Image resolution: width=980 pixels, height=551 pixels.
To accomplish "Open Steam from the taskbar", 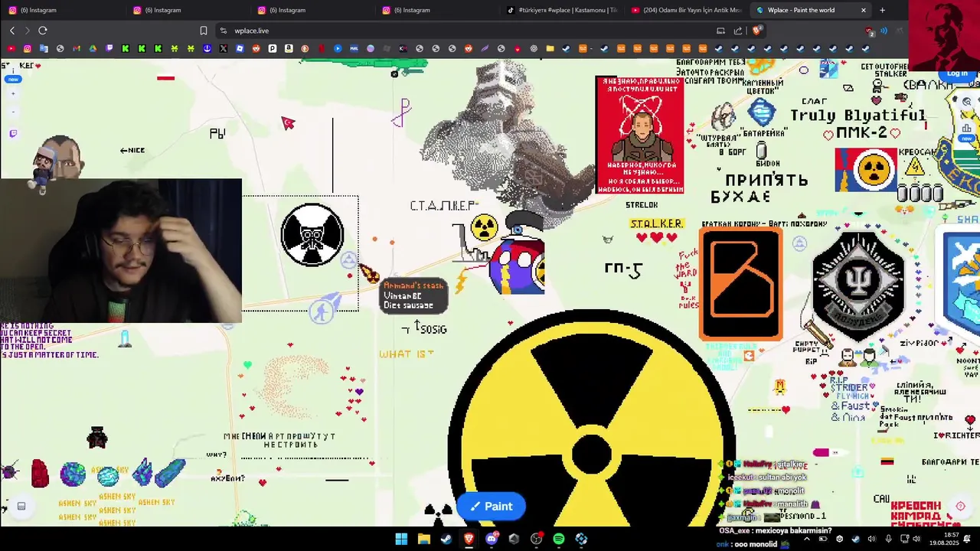I will point(446,539).
